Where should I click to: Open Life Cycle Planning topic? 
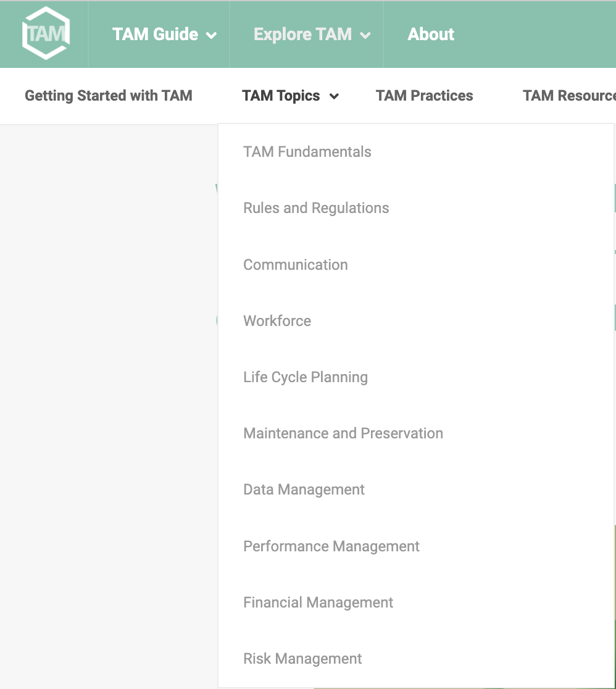tap(306, 377)
